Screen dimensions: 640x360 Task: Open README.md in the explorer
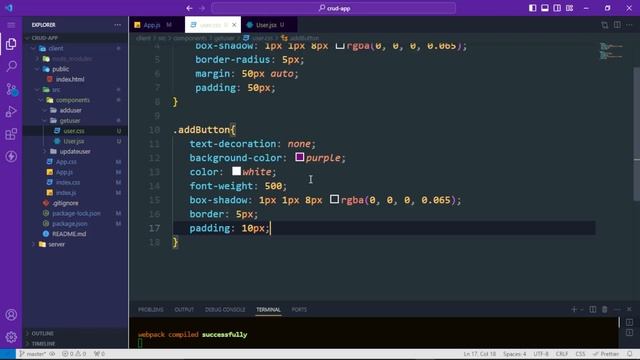(75, 234)
